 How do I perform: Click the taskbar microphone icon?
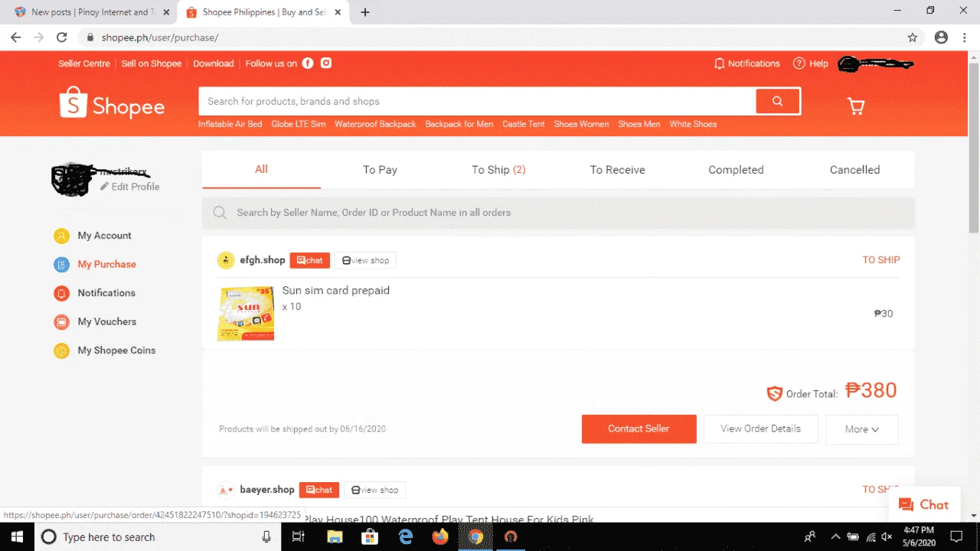[x=266, y=536]
